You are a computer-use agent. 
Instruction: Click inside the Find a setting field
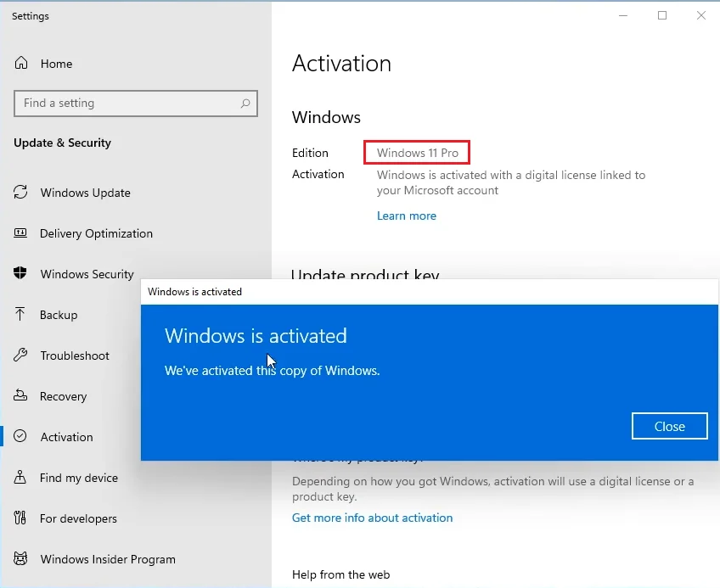127,103
